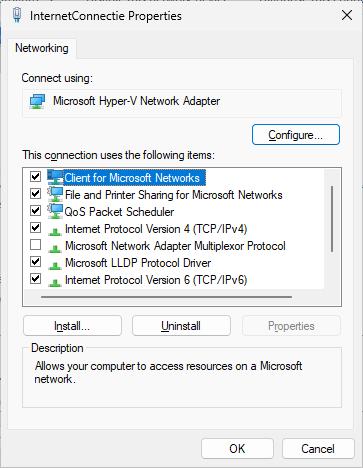363x468 pixels.
Task: Click the vertical scrollbar in items list
Action: pos(332,219)
